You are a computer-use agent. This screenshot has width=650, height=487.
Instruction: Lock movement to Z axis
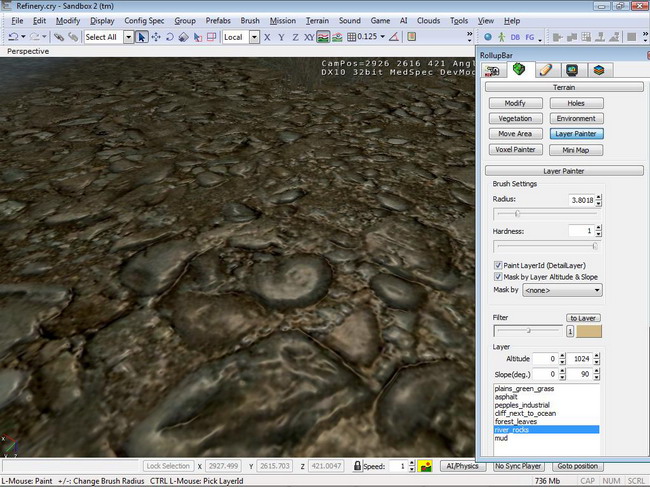coord(295,37)
